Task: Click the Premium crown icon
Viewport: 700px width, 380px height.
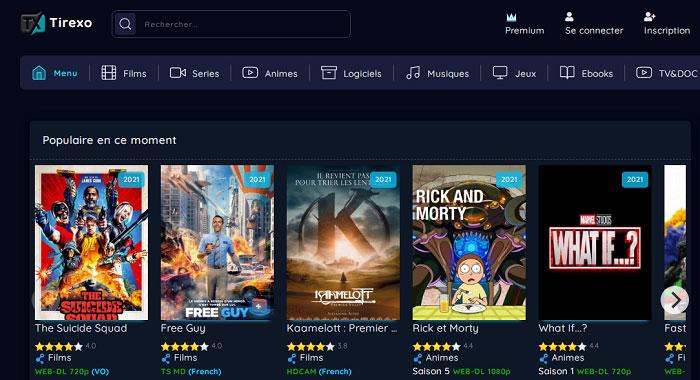Action: [x=512, y=17]
